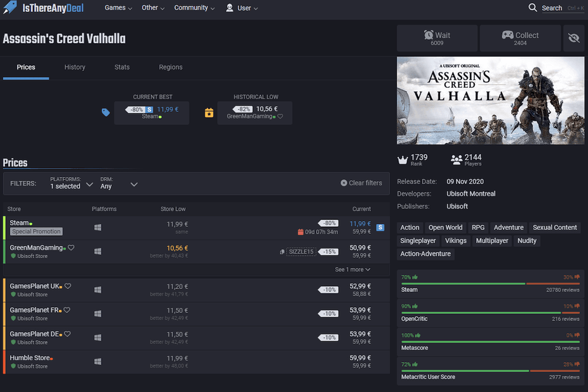Add game to Wait list
Image resolution: width=588 pixels, height=392 pixels.
coord(437,39)
